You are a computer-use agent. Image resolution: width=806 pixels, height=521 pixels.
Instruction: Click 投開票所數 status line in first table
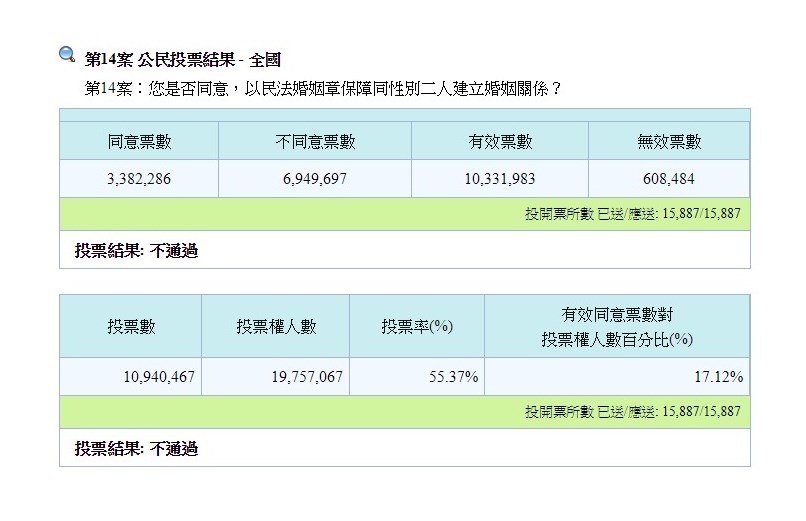[x=633, y=213]
